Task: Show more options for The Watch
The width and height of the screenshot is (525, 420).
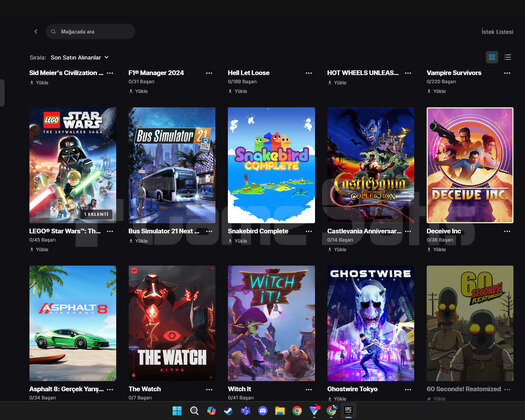Action: 209,390
